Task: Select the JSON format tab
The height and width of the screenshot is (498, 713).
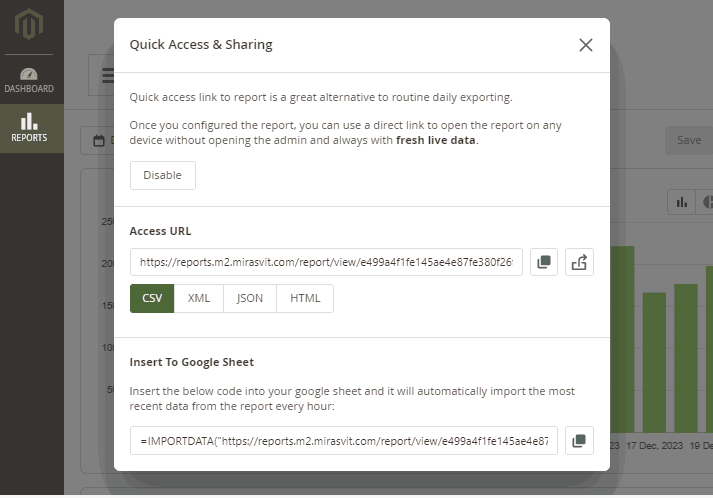Action: (250, 298)
